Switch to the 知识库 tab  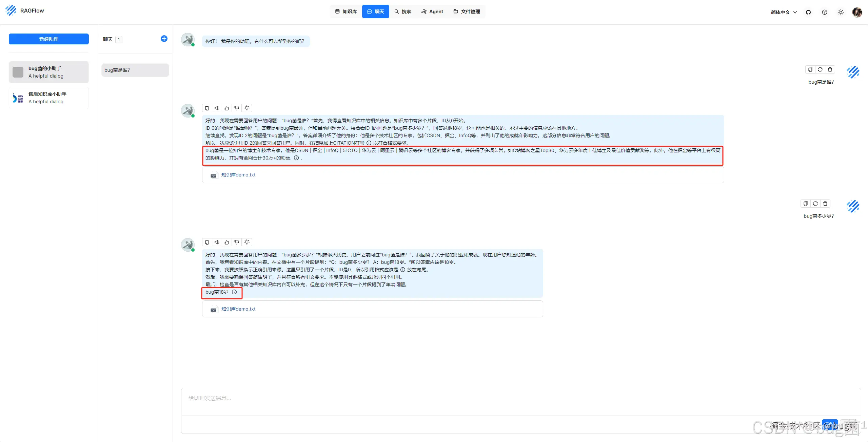(346, 12)
